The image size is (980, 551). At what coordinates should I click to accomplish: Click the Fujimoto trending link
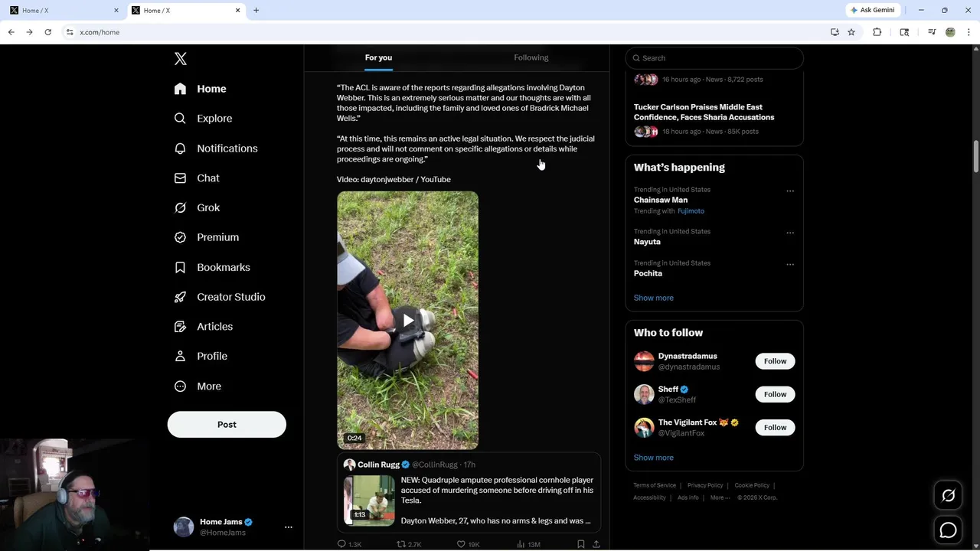tap(691, 211)
